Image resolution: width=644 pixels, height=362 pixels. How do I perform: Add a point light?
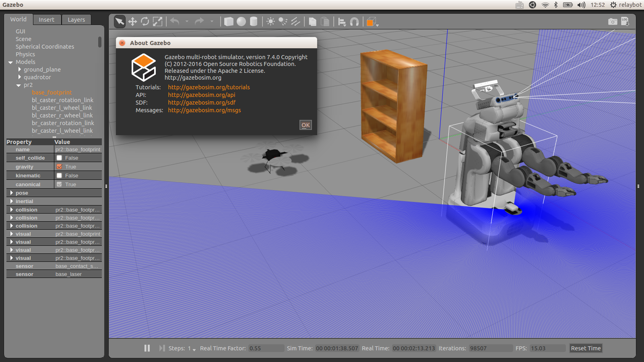click(270, 21)
